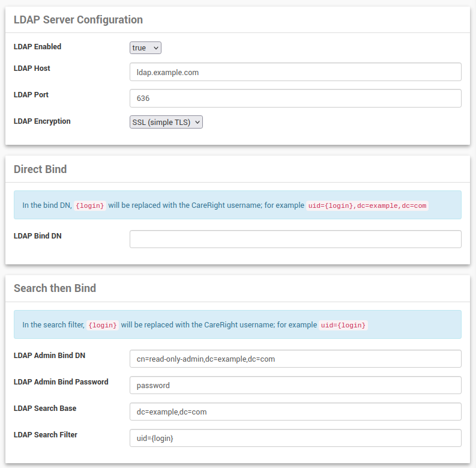Image resolution: width=476 pixels, height=468 pixels.
Task: Click into the LDAP Host field
Action: (295, 72)
